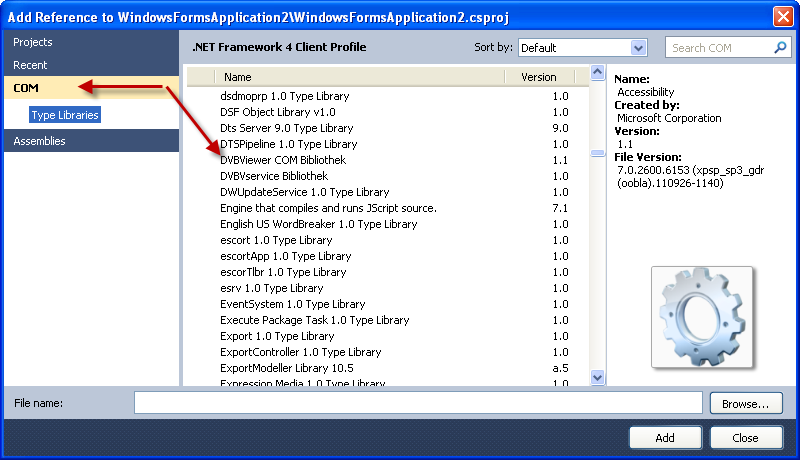Open the Assemblies section
Viewport: 800px width, 460px height.
click(39, 141)
